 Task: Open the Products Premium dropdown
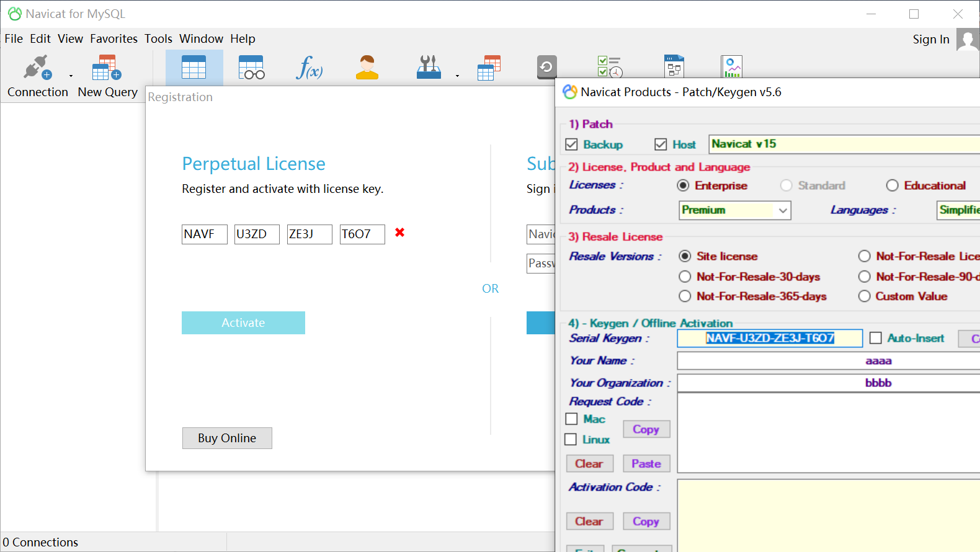tap(735, 210)
